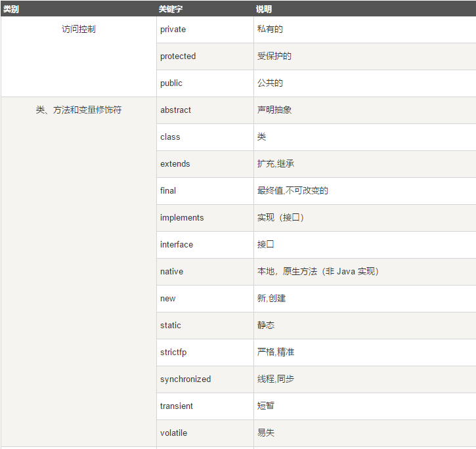Click the keyword protected

point(178,56)
